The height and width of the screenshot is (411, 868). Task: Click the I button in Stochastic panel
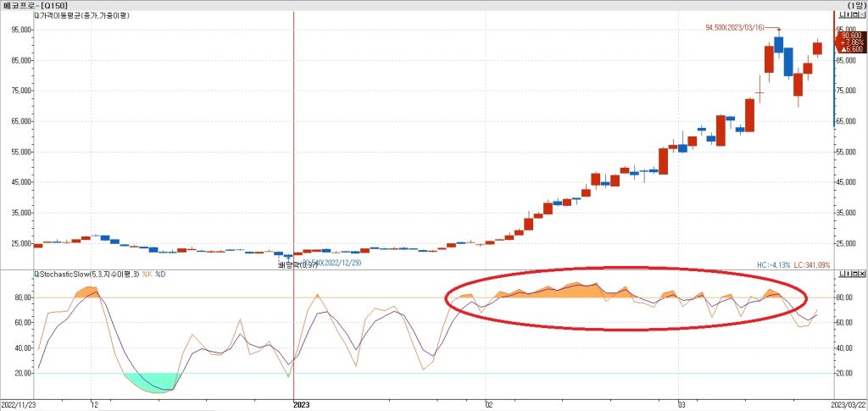[846, 274]
